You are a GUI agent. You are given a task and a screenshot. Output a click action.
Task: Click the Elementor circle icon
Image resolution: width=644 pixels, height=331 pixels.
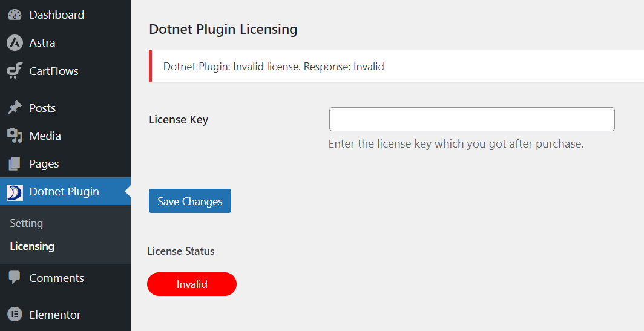pyautogui.click(x=15, y=315)
